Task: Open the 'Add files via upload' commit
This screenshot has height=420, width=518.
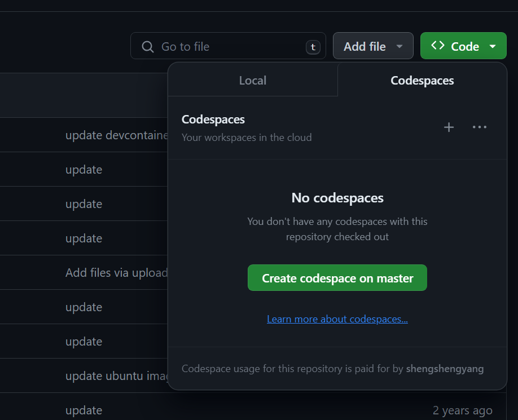Action: tap(117, 273)
